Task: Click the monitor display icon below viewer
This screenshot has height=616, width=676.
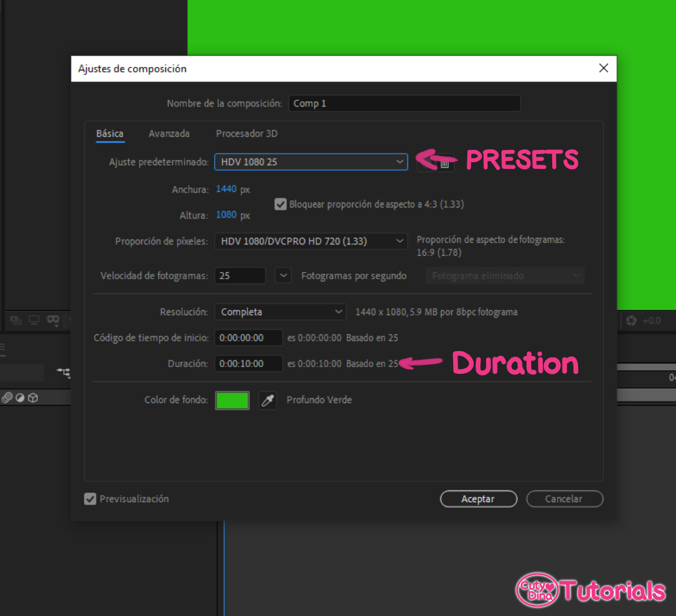Action: [x=34, y=320]
